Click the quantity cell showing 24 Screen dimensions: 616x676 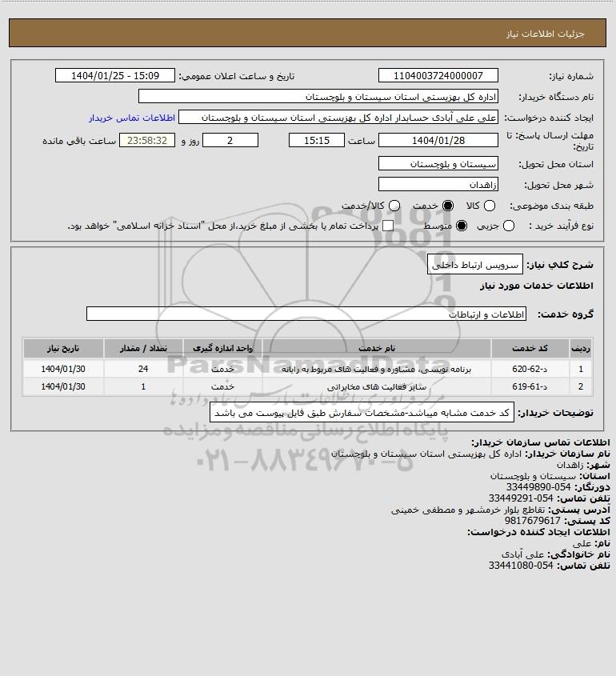point(143,369)
